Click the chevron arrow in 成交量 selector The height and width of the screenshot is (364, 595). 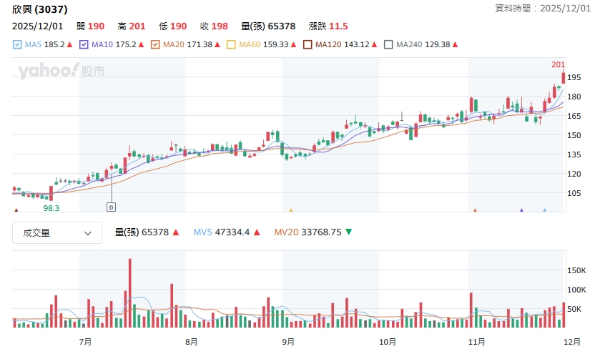[88, 232]
